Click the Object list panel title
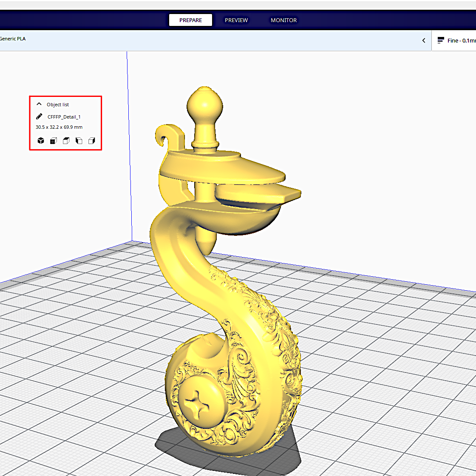The height and width of the screenshot is (476, 476). coord(58,104)
